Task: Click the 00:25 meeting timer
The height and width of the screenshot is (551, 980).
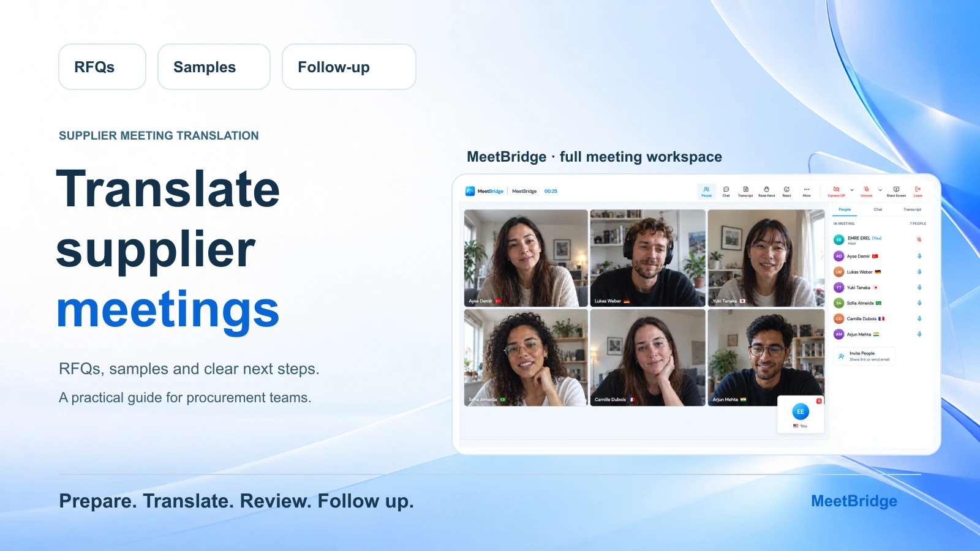Action: click(551, 192)
